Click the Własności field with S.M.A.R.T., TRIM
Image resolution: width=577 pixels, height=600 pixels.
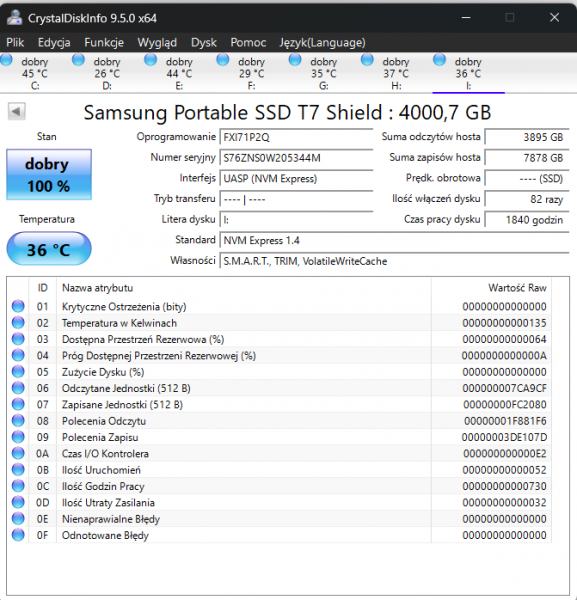tap(394, 261)
